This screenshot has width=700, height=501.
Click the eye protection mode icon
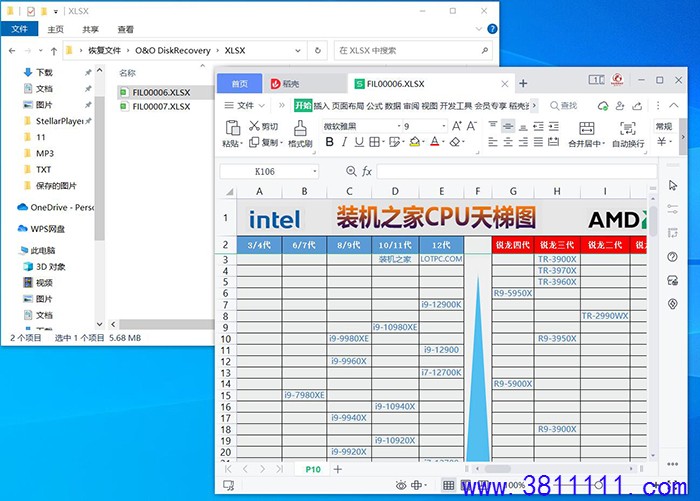(x=401, y=485)
